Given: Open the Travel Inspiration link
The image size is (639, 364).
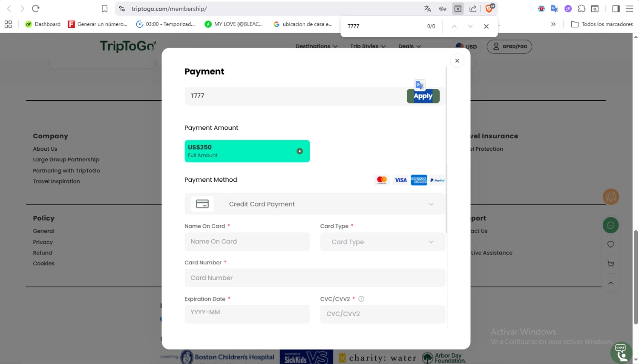Looking at the screenshot, I should tap(57, 181).
